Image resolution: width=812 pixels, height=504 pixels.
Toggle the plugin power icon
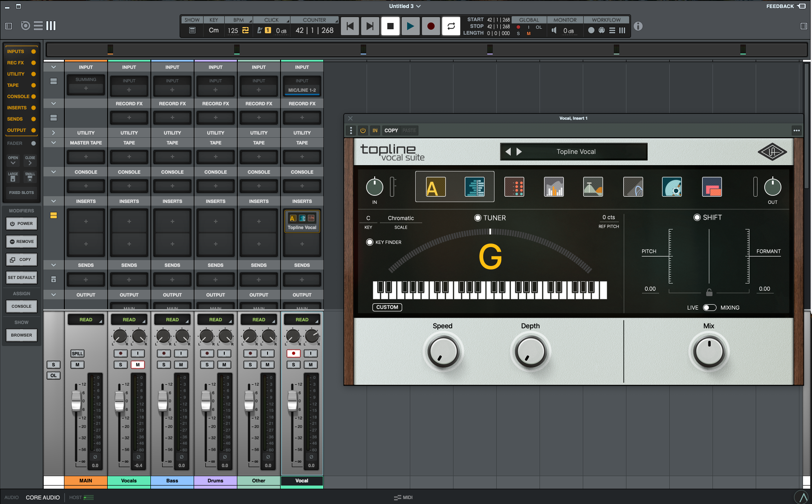[x=363, y=130]
